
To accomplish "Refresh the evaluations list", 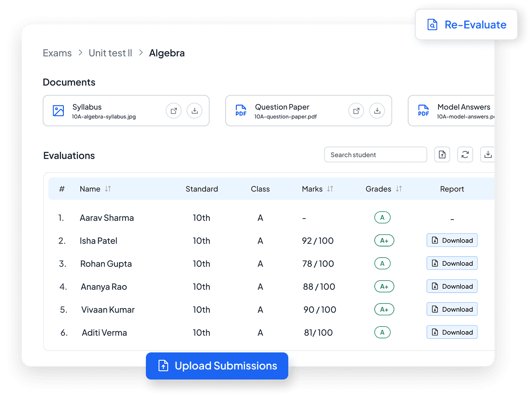I will coord(465,154).
